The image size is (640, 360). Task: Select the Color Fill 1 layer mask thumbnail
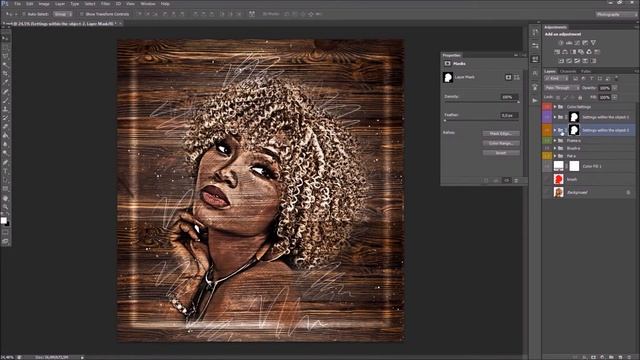[574, 166]
